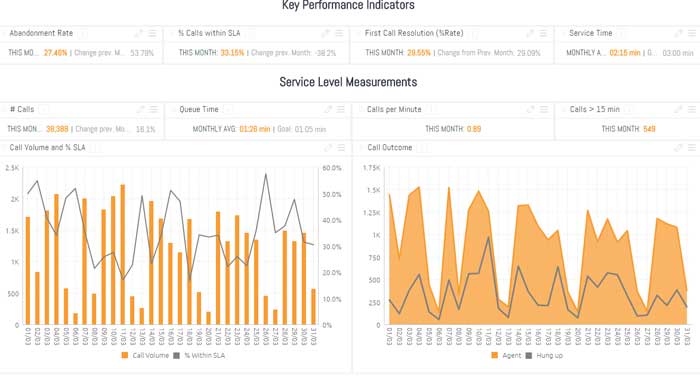Edit the First Call Resolution widget
Image resolution: width=700 pixels, height=376 pixels.
[530, 33]
